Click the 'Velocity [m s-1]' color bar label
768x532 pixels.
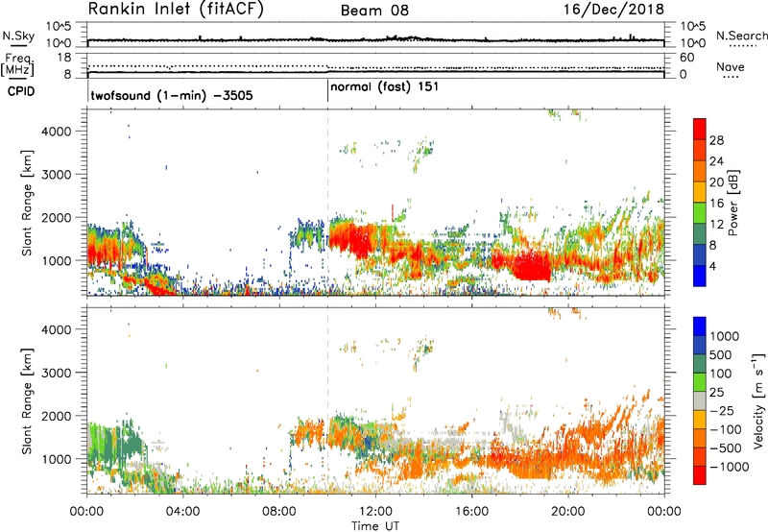pyautogui.click(x=758, y=401)
